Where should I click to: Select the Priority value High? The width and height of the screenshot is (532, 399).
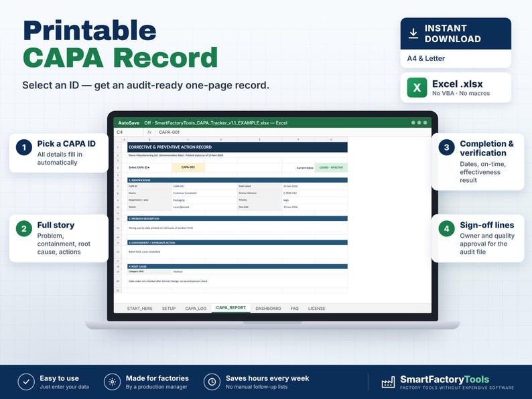[314, 200]
